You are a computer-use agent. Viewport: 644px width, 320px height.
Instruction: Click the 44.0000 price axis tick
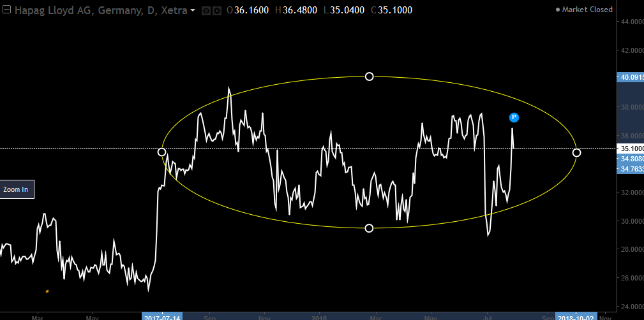[x=633, y=22]
